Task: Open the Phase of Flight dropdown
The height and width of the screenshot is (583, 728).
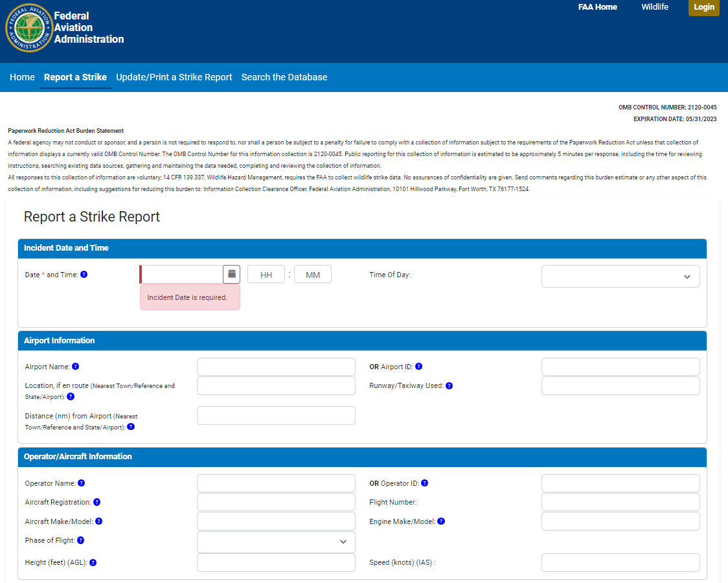Action: point(276,542)
